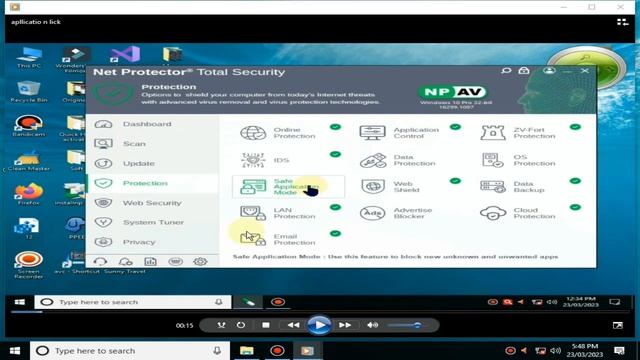Screen dimensions: 640x360
Task: Select Scan in sidebar
Action: click(x=152, y=144)
